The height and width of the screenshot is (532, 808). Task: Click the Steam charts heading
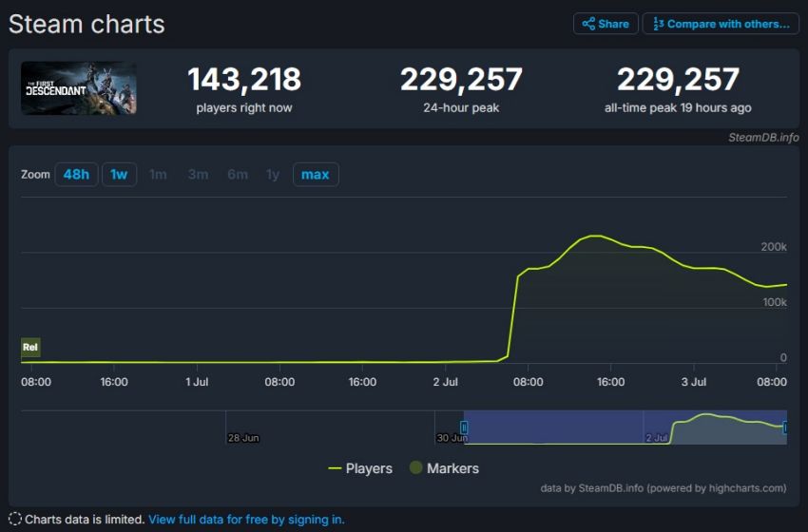coord(87,24)
